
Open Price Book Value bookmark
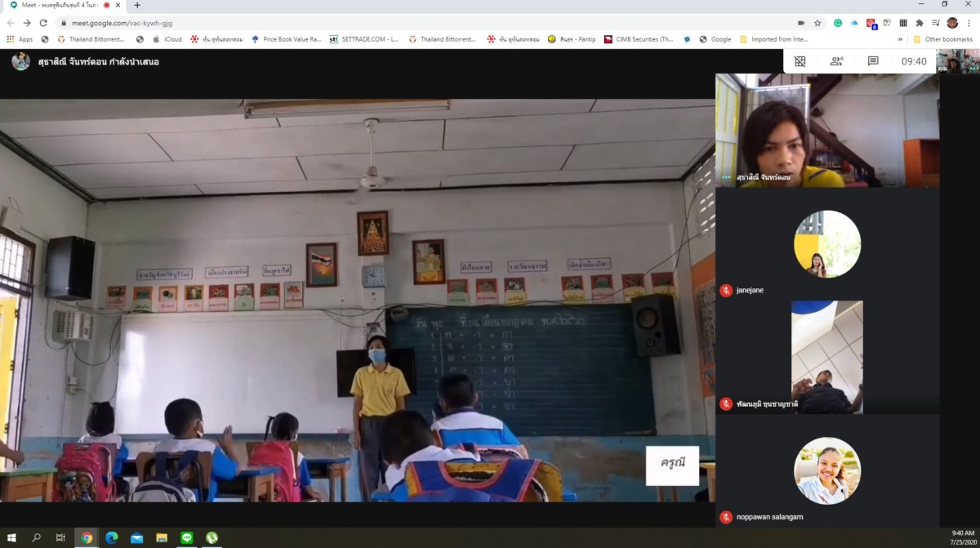point(287,38)
